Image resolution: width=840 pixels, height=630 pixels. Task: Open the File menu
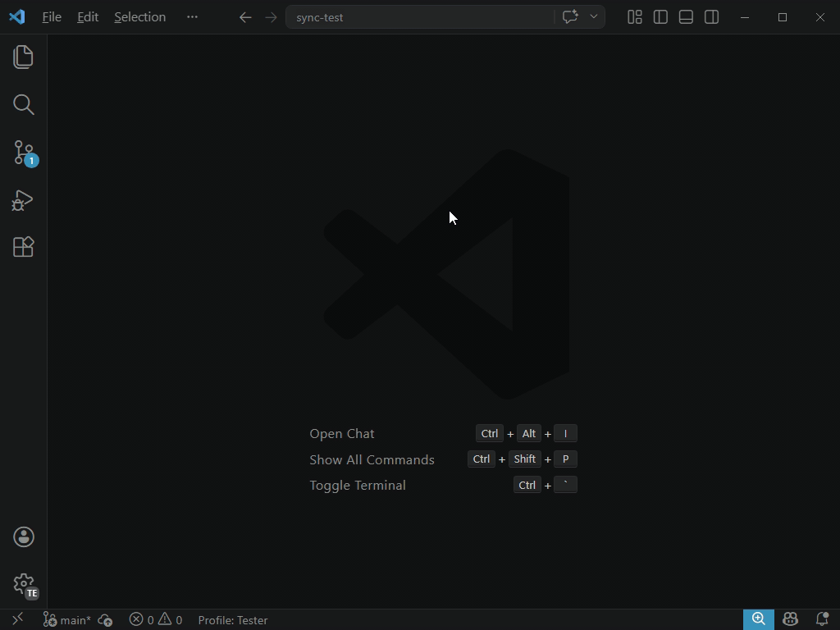pyautogui.click(x=52, y=17)
